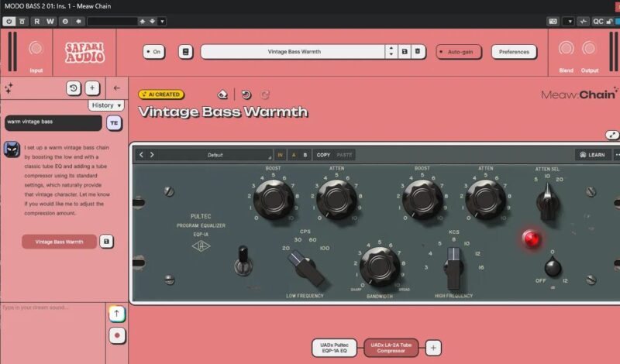Screen dimensions: 620x364
Task: Adjust the Blend knob
Action: tap(566, 49)
